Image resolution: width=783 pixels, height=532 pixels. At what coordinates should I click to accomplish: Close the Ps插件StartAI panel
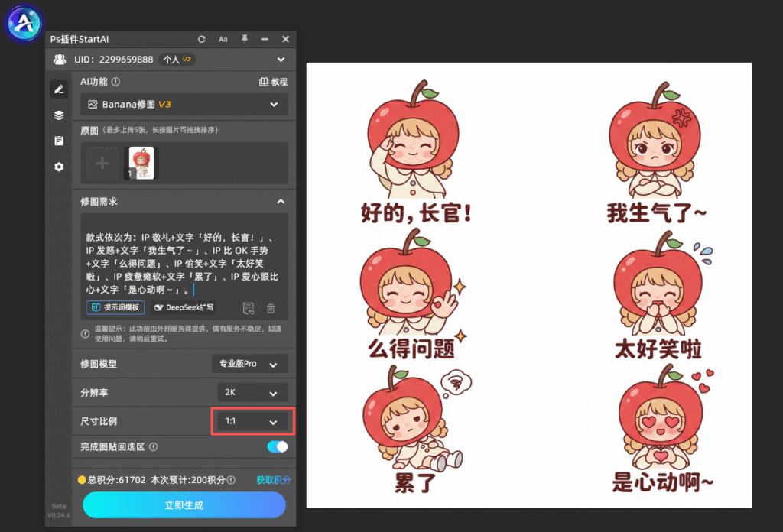286,39
